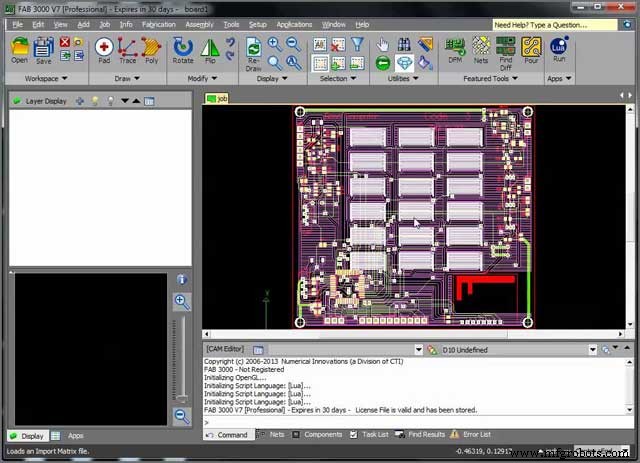Switch to the Display panel tab
The height and width of the screenshot is (463, 640).
pyautogui.click(x=28, y=436)
